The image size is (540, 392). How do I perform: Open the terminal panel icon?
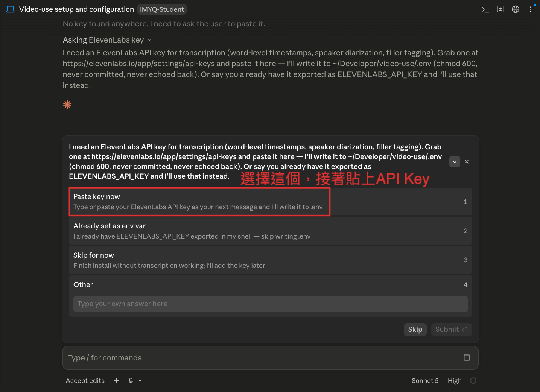[485, 9]
